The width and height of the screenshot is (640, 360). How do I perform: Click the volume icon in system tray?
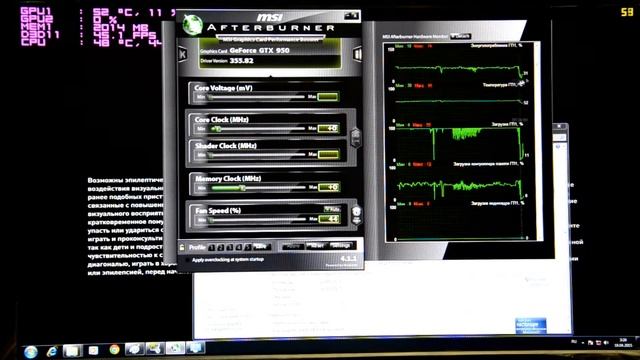(606, 343)
